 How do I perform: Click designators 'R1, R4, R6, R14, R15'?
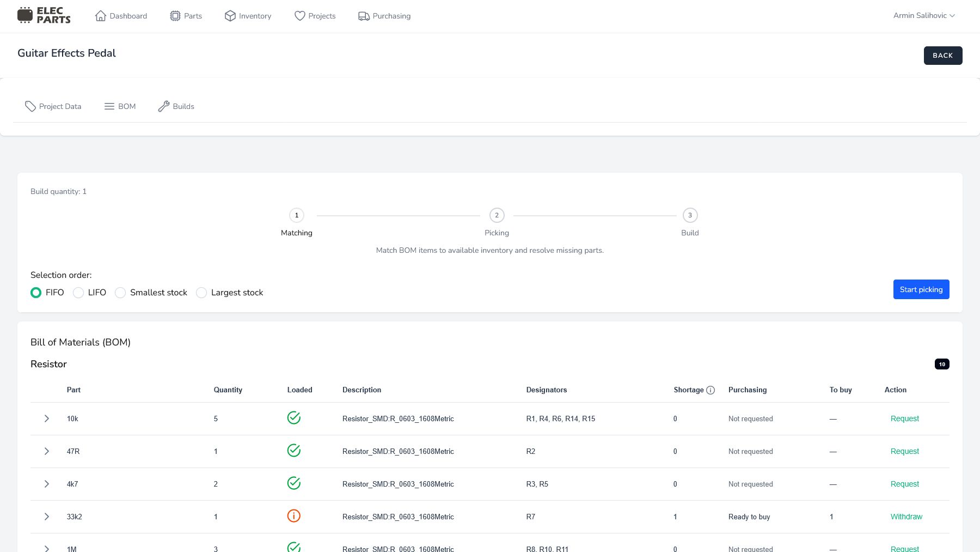[x=561, y=418]
